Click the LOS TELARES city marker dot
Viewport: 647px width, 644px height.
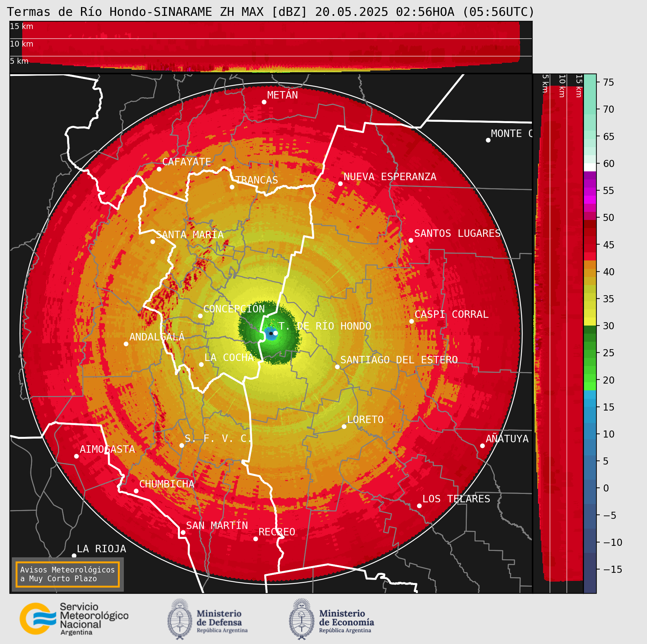pos(419,506)
